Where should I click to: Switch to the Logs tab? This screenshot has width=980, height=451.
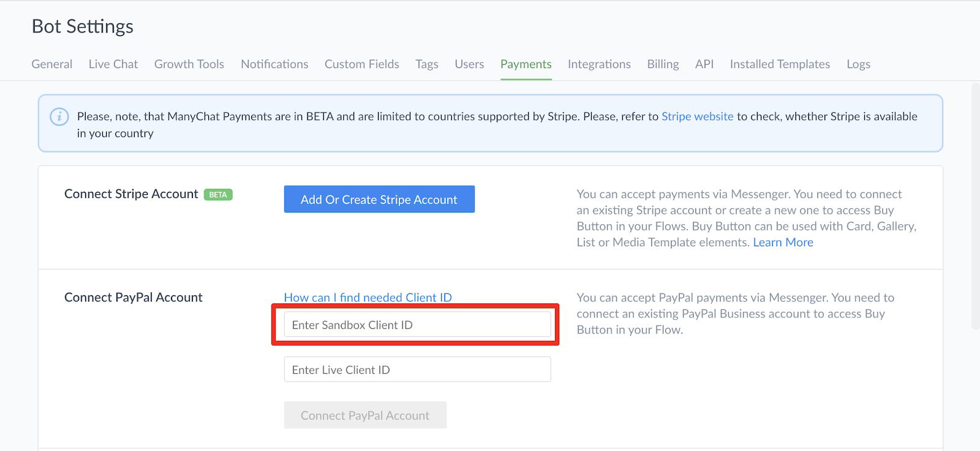[x=858, y=64]
